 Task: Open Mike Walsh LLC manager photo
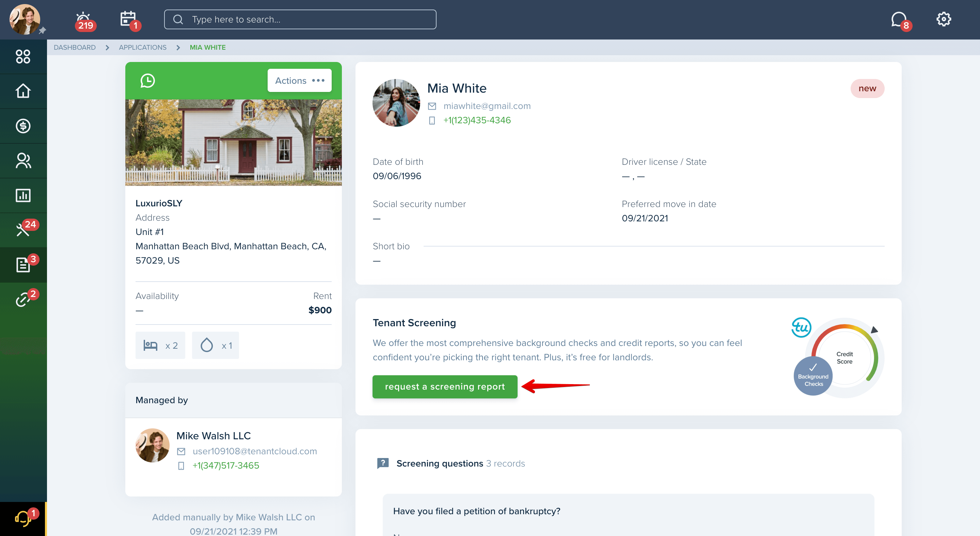(x=152, y=446)
